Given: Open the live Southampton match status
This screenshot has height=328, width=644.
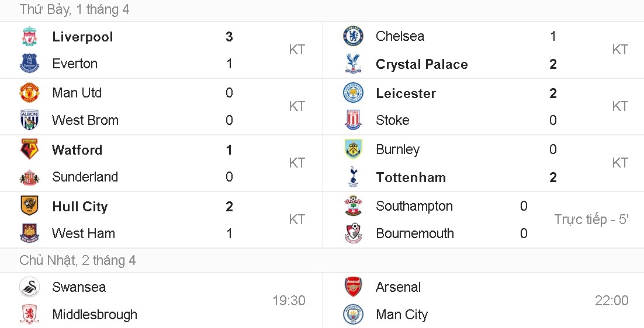Looking at the screenshot, I should pos(591,219).
